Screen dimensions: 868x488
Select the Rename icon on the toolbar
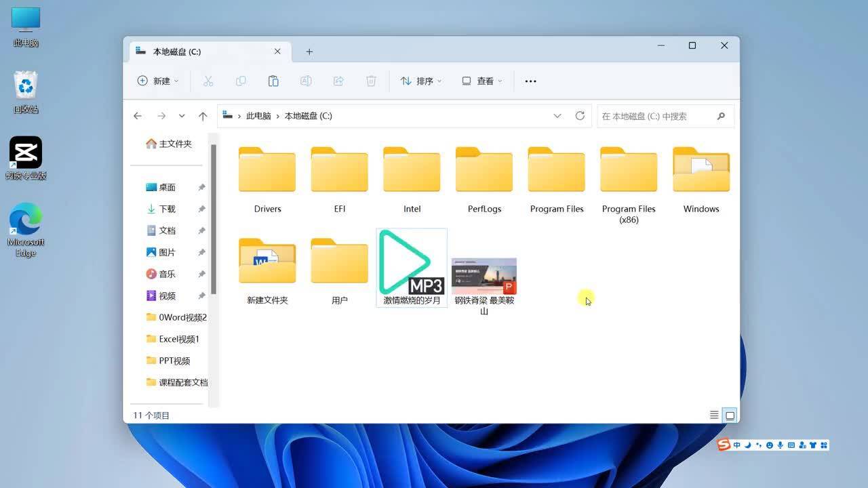(306, 81)
